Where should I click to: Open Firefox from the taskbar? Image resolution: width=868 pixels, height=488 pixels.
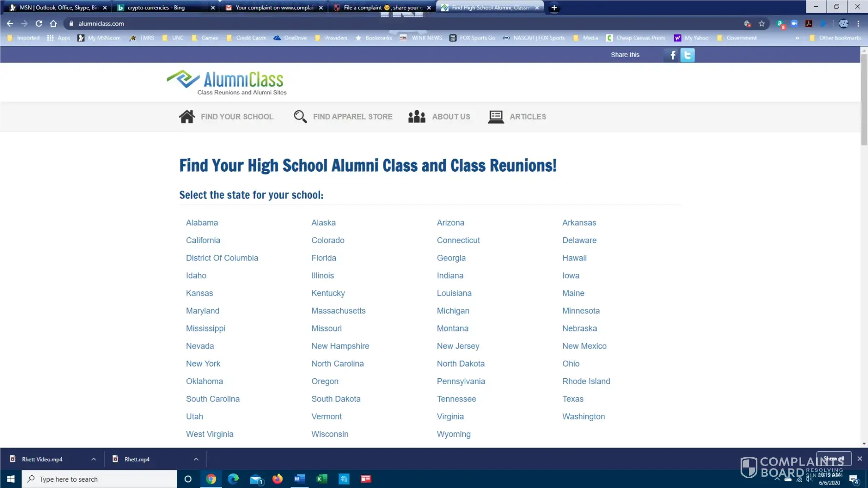click(x=277, y=479)
